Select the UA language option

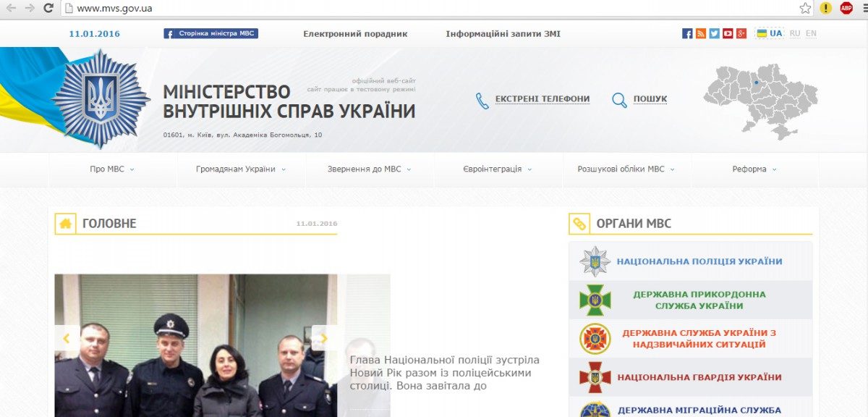pos(770,33)
